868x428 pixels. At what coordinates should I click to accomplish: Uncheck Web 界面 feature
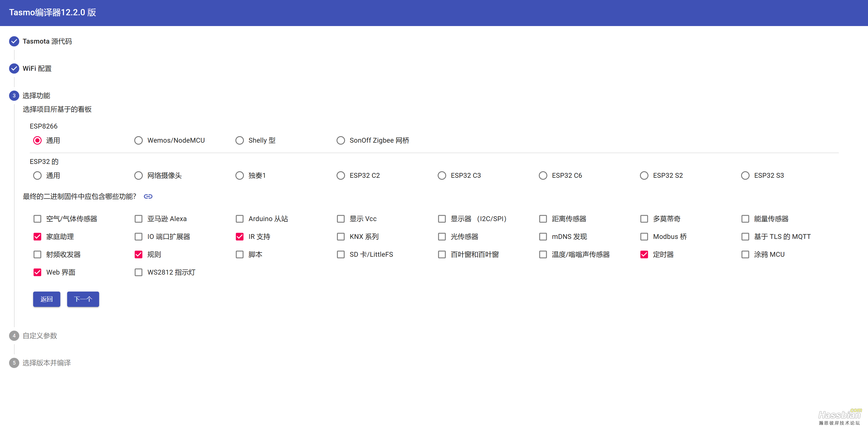pyautogui.click(x=37, y=272)
